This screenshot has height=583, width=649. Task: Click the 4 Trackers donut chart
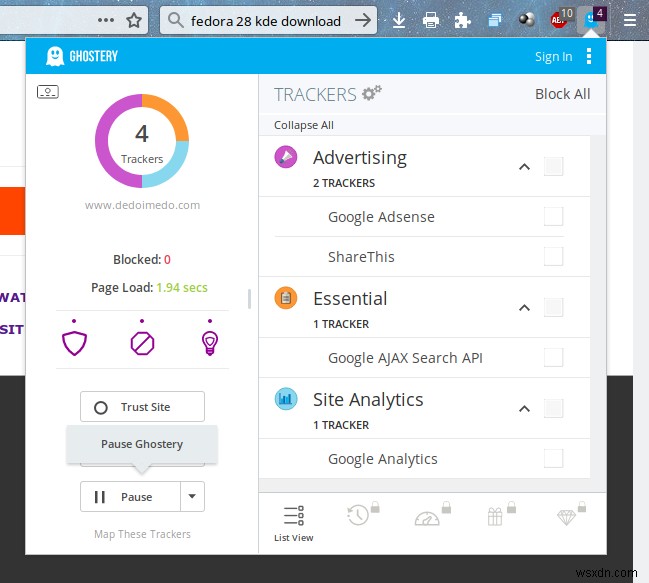point(142,141)
